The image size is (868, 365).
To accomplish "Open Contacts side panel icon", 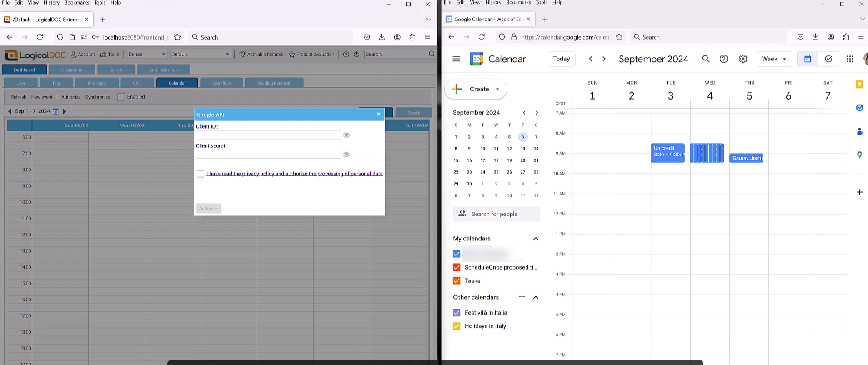I will [x=859, y=131].
